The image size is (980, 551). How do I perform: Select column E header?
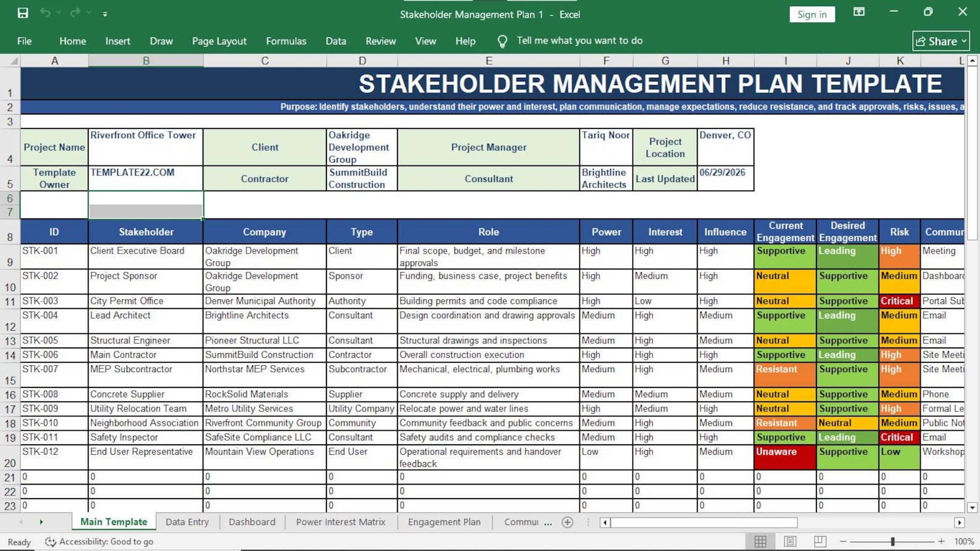[x=489, y=60]
